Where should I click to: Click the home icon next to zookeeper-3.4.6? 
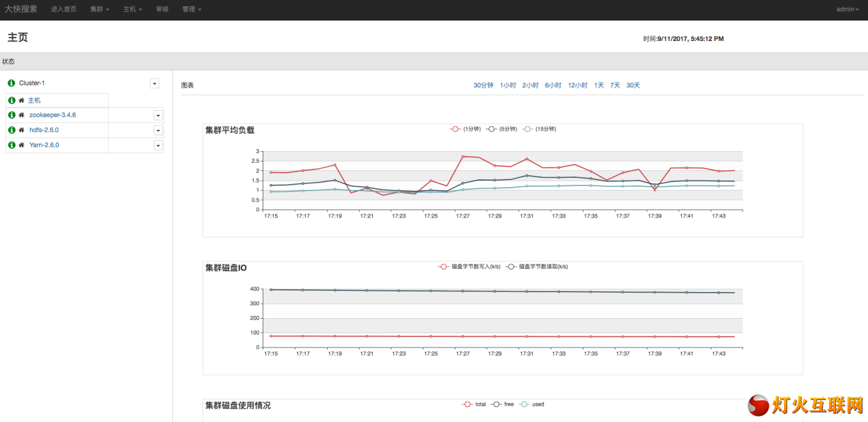[22, 115]
